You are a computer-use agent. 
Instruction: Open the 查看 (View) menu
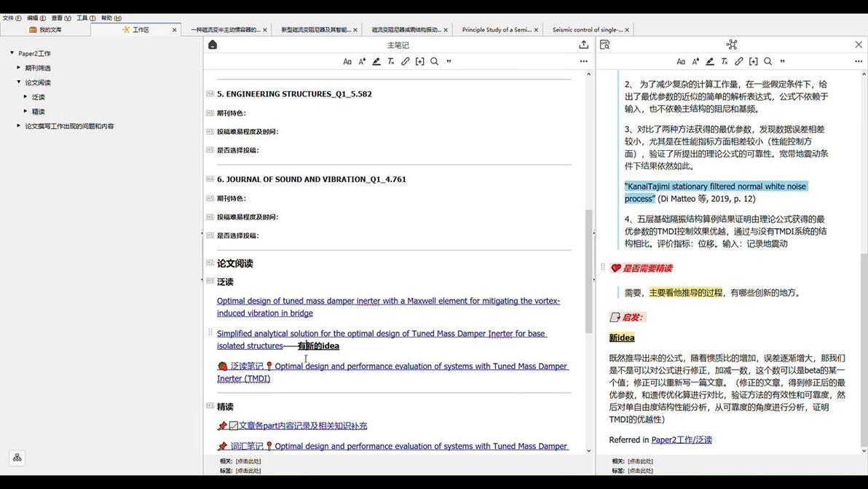61,17
